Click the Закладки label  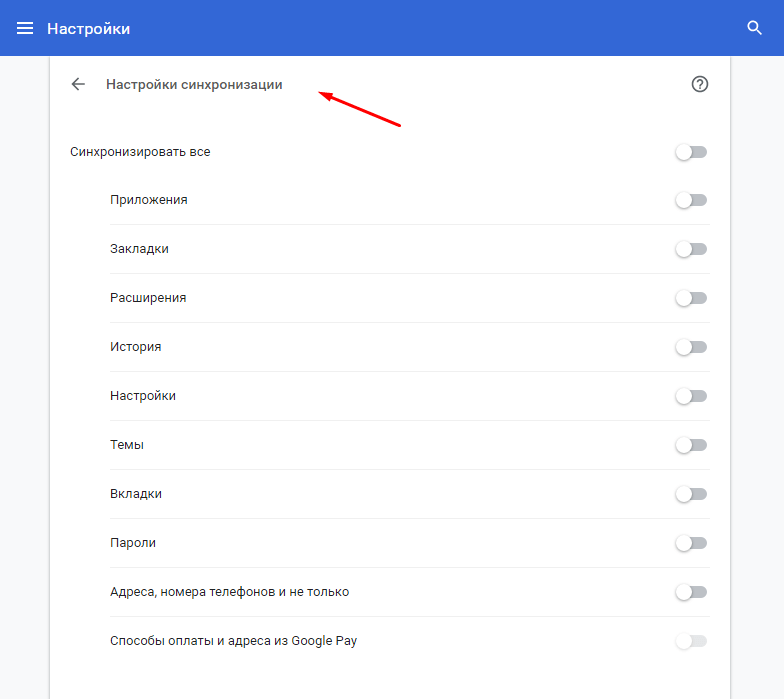[139, 249]
